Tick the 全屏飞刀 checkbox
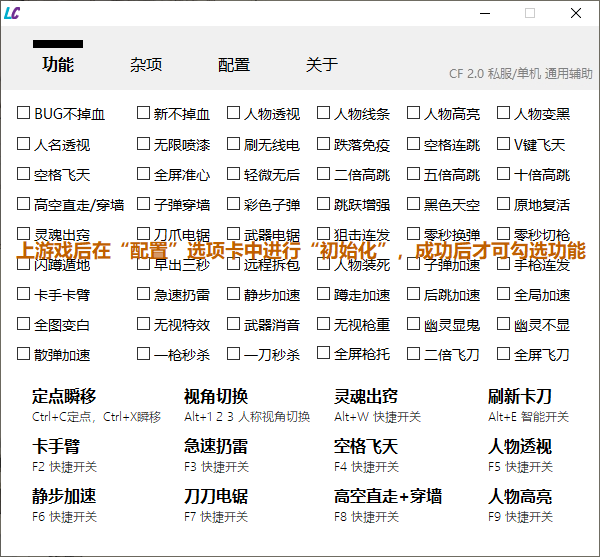The height and width of the screenshot is (557, 600). click(x=504, y=354)
